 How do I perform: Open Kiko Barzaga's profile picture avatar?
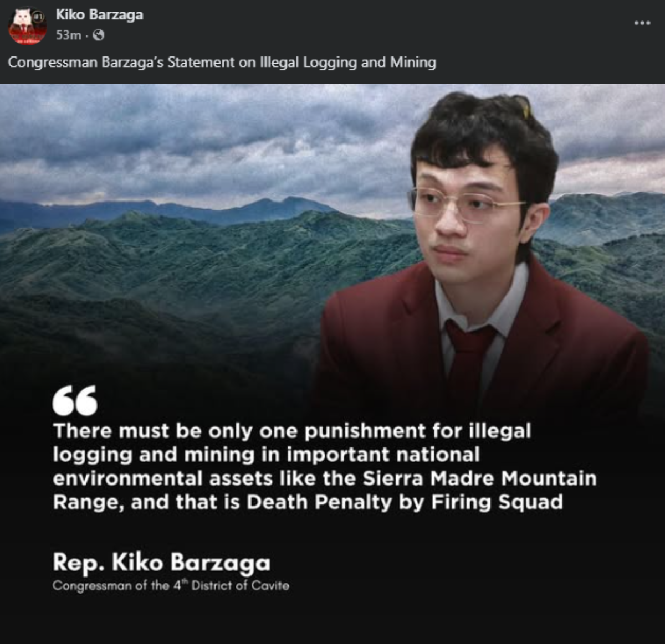(x=27, y=25)
